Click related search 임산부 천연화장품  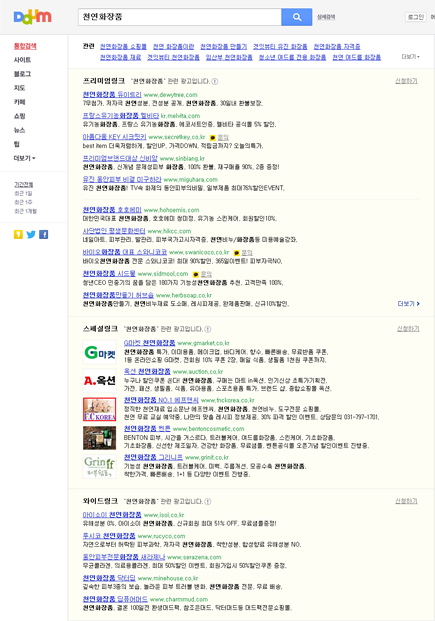point(229,57)
